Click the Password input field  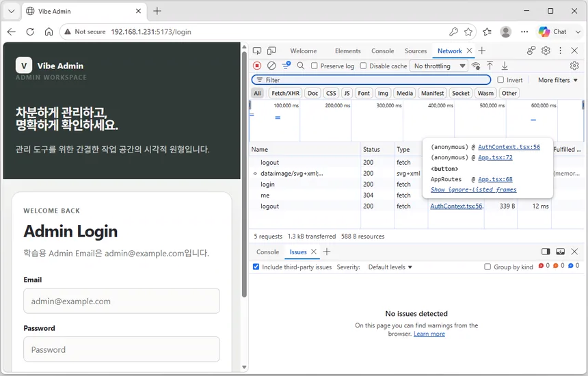coord(122,349)
